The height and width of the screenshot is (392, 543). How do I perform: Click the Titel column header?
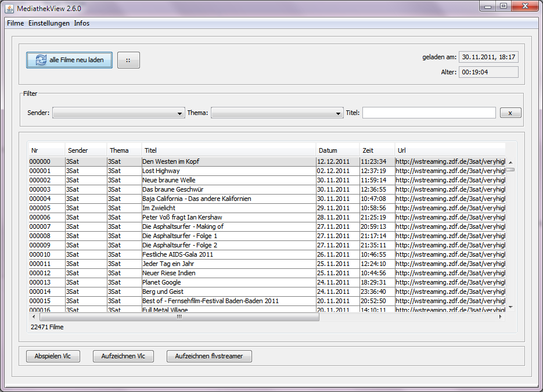229,150
